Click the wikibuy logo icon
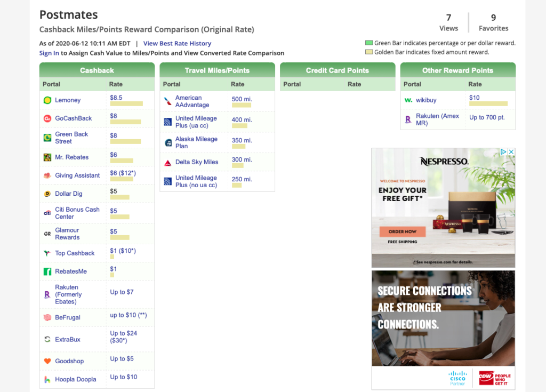 tap(408, 100)
